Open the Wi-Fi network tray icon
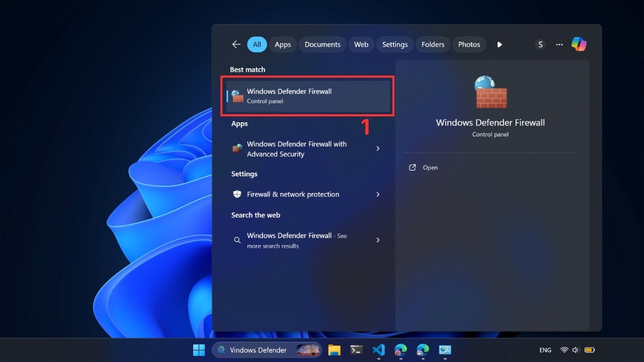Image resolution: width=644 pixels, height=362 pixels. [564, 350]
